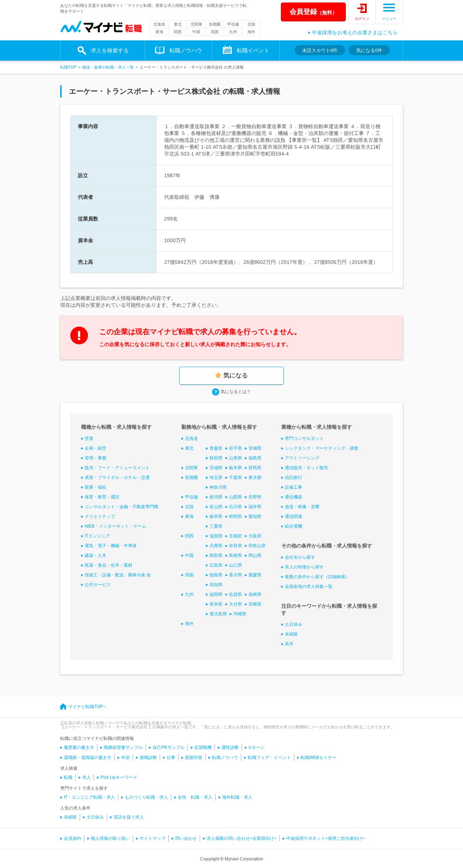Select 首都圏 in header region grid
Viewport: 463px width, 868px height.
pos(215,24)
